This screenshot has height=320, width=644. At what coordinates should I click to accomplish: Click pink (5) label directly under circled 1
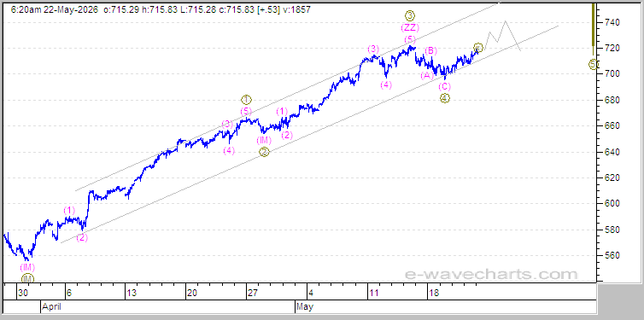click(246, 111)
